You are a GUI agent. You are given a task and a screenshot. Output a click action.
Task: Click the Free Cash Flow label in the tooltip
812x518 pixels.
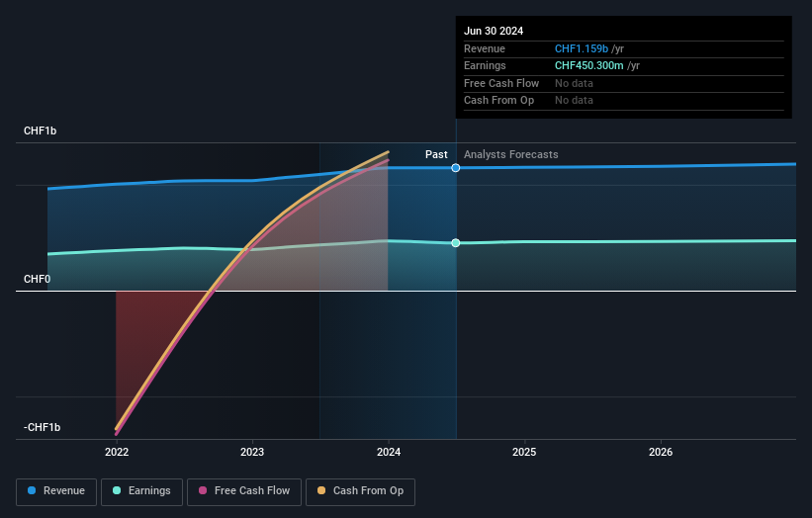coord(501,83)
